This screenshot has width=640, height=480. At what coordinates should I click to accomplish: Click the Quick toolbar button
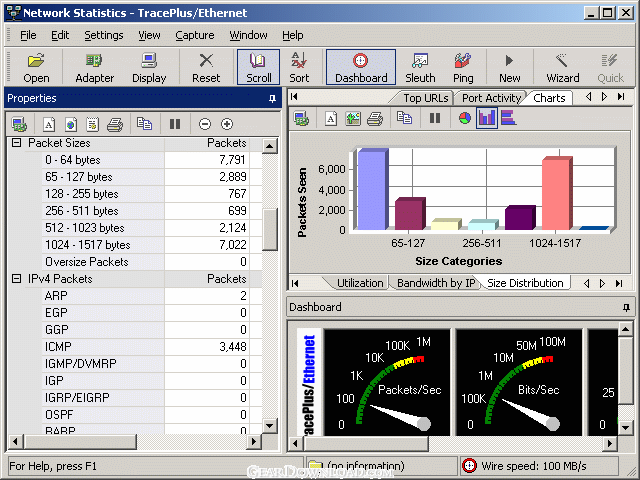610,67
